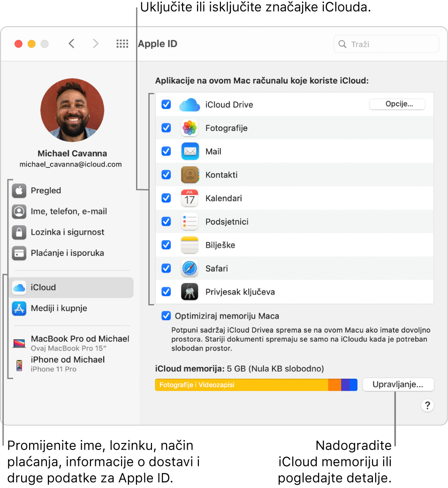Select the iCloud sidebar item

point(71,288)
